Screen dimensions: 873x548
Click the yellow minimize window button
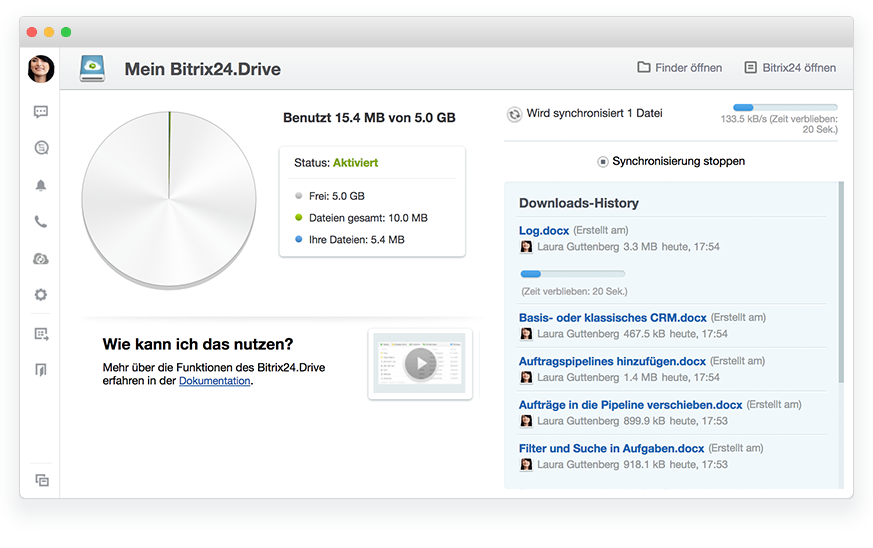point(49,32)
